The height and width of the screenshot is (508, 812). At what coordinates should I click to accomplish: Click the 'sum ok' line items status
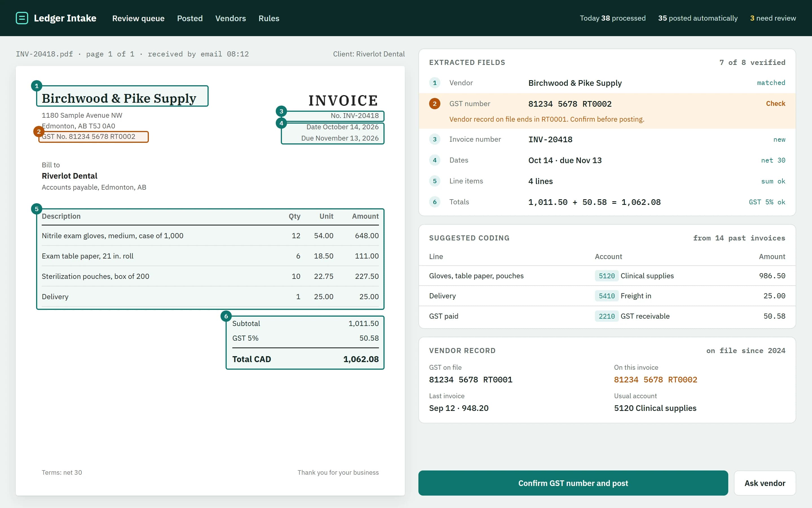point(773,181)
